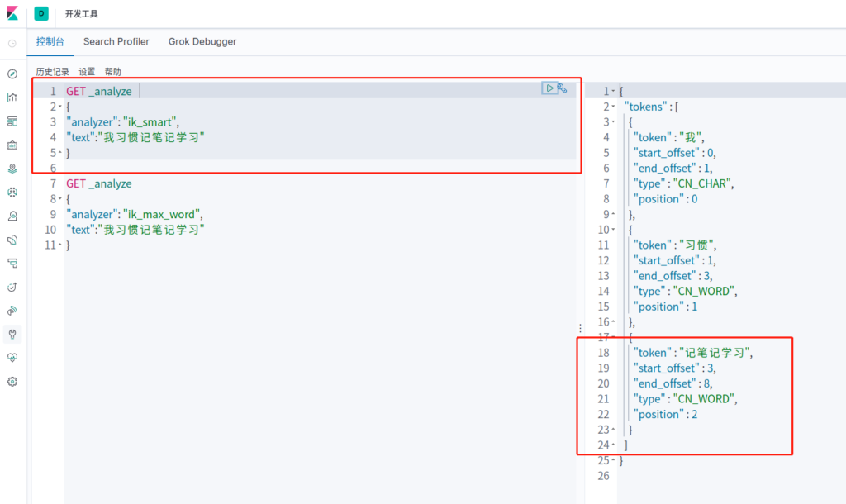Open the space selector "D" avatar
846x504 pixels.
pyautogui.click(x=41, y=14)
